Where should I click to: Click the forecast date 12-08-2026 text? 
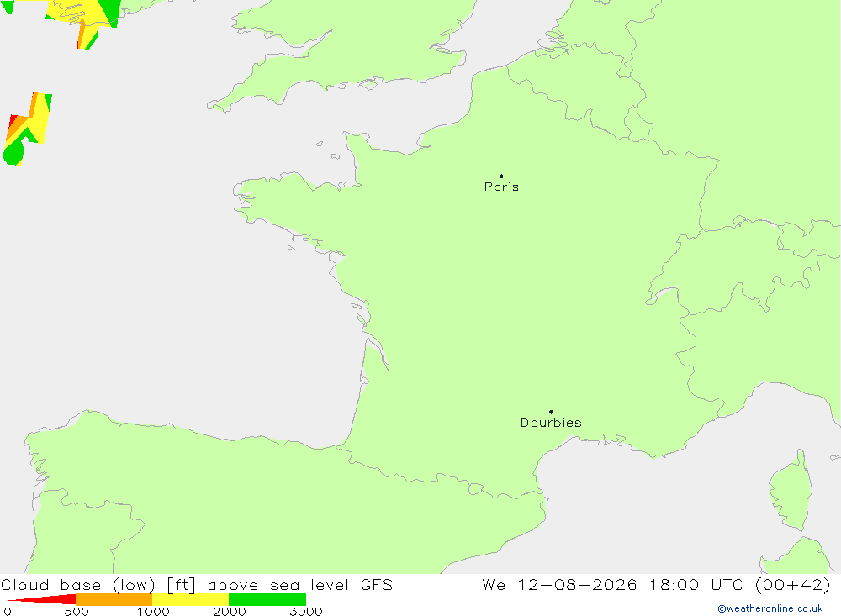click(577, 584)
